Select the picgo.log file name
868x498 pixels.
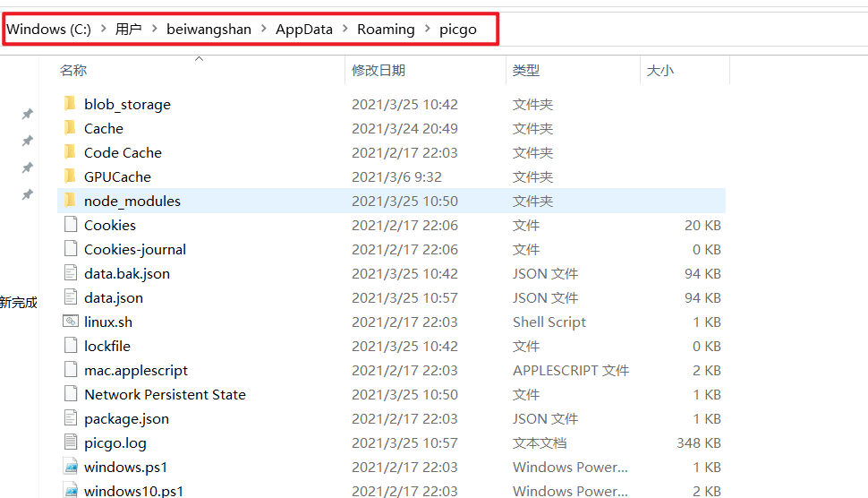pos(115,443)
